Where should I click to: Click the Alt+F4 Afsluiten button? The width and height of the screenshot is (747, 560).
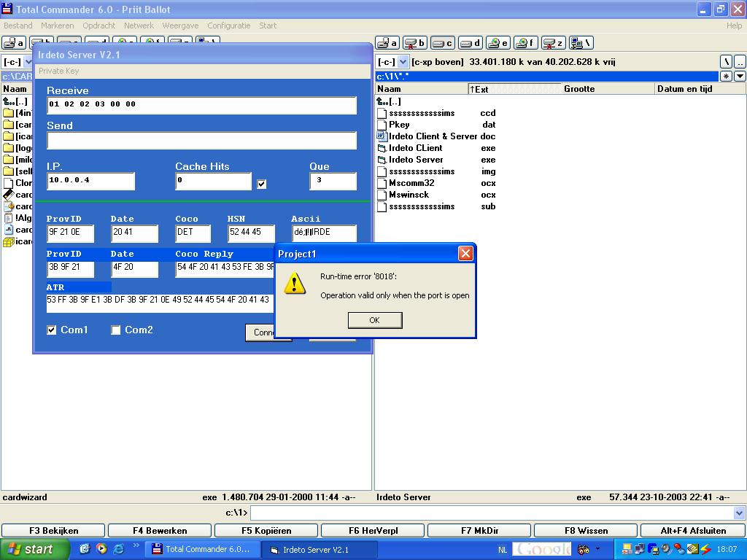693,531
